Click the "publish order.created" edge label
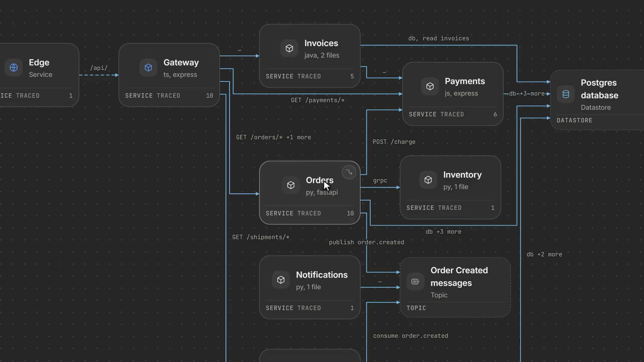 (x=366, y=242)
